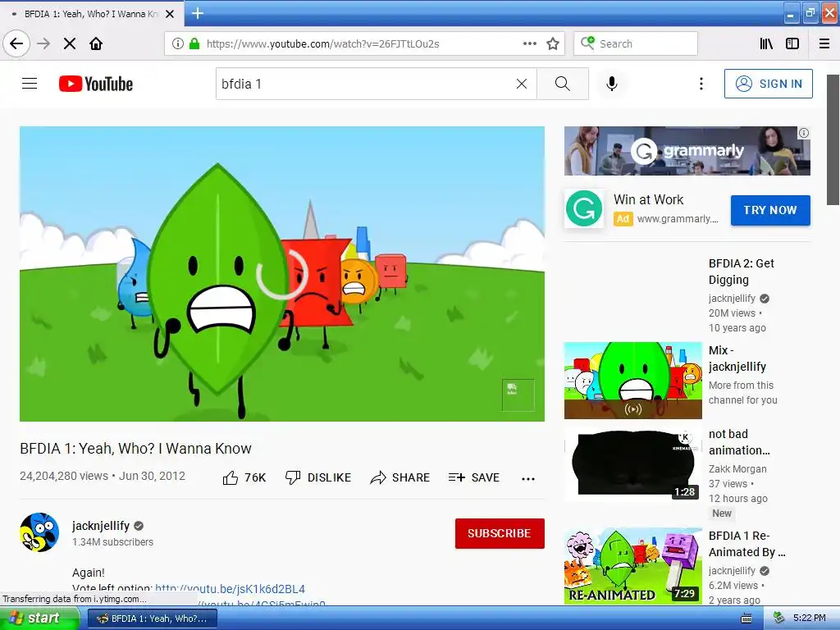Close the BFDIA 1 browser tab
This screenshot has height=630, width=840.
pyautogui.click(x=169, y=14)
